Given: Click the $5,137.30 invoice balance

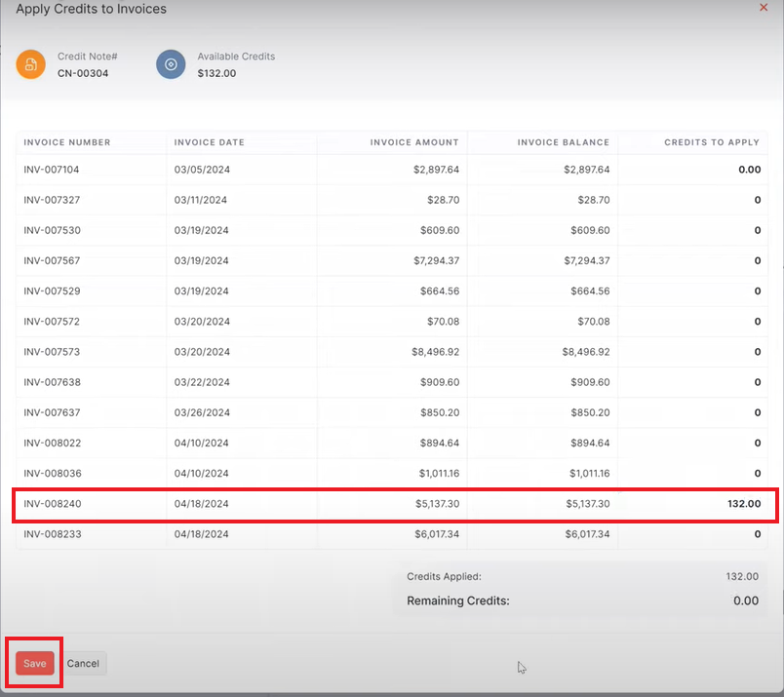Looking at the screenshot, I should pos(587,504).
